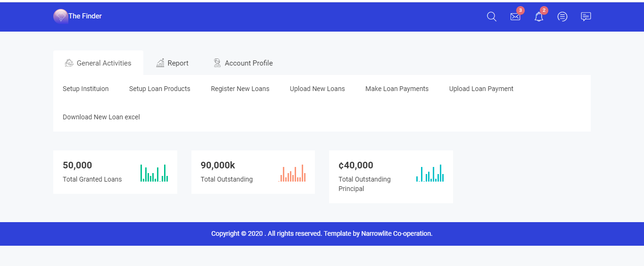Screen dimensions: 644x266
Task: Click Download New Loan excel
Action: click(x=101, y=117)
